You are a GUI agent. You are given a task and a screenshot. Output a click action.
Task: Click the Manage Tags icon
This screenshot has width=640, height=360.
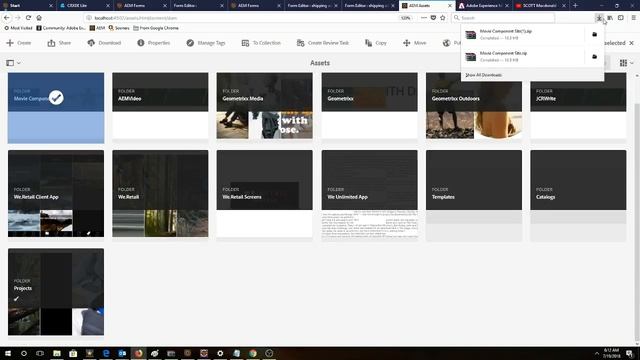(x=190, y=43)
